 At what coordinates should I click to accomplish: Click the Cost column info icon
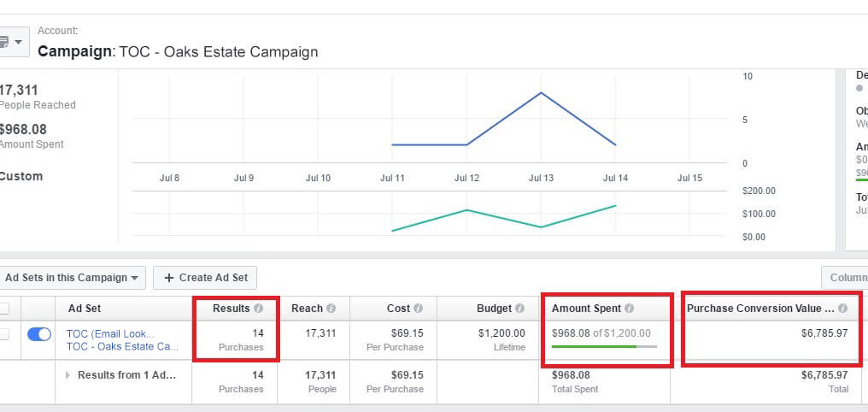(418, 309)
